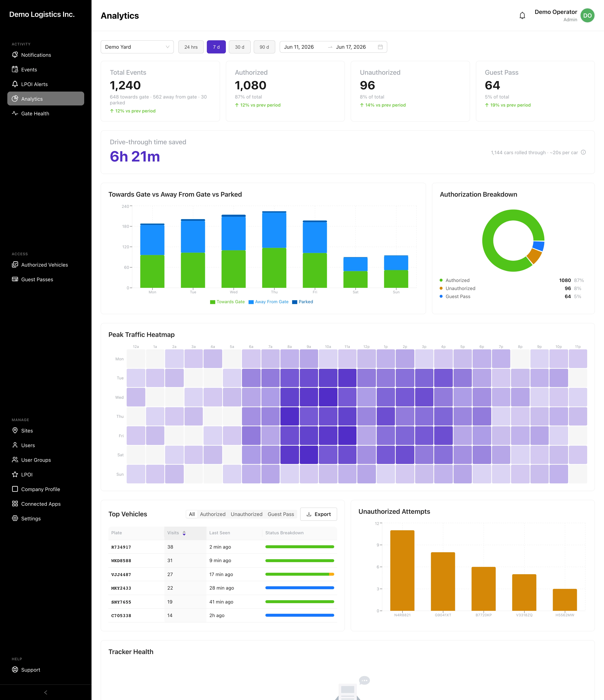Click the DO user avatar
The height and width of the screenshot is (700, 604).
click(x=587, y=16)
